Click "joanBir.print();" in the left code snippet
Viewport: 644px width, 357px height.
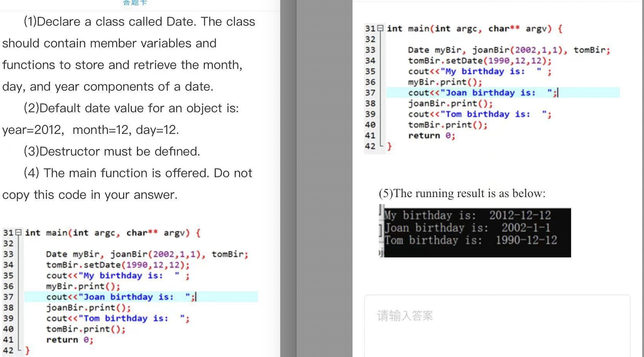coord(88,308)
